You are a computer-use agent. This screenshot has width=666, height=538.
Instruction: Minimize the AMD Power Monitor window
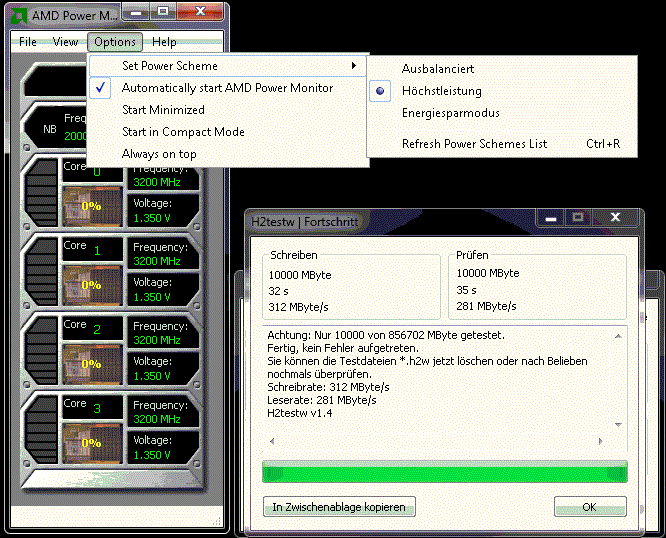(x=136, y=12)
